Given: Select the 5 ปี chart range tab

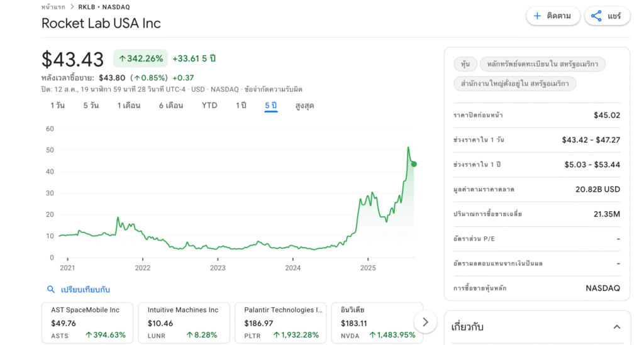Looking at the screenshot, I should pos(270,106).
